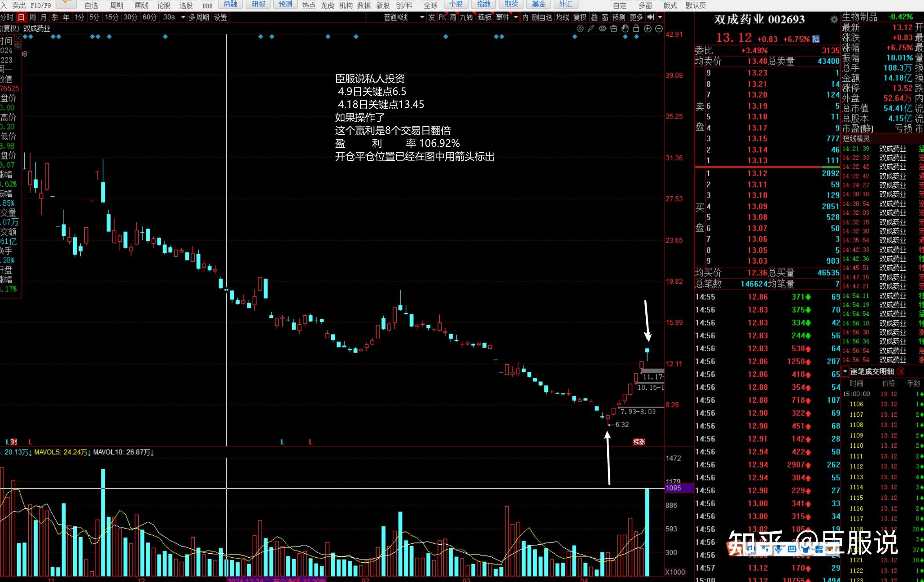Click sell level 9 price 13.23

pyautogui.click(x=757, y=73)
